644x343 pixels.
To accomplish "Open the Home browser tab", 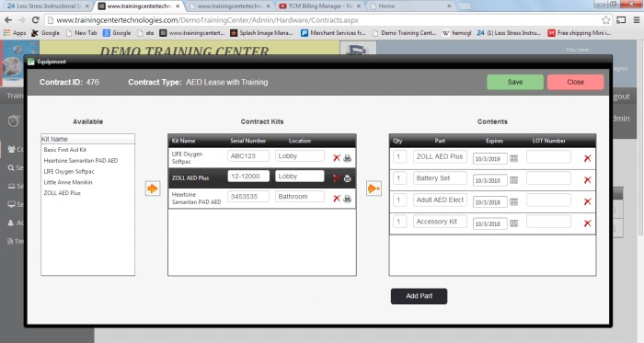I will click(409, 6).
